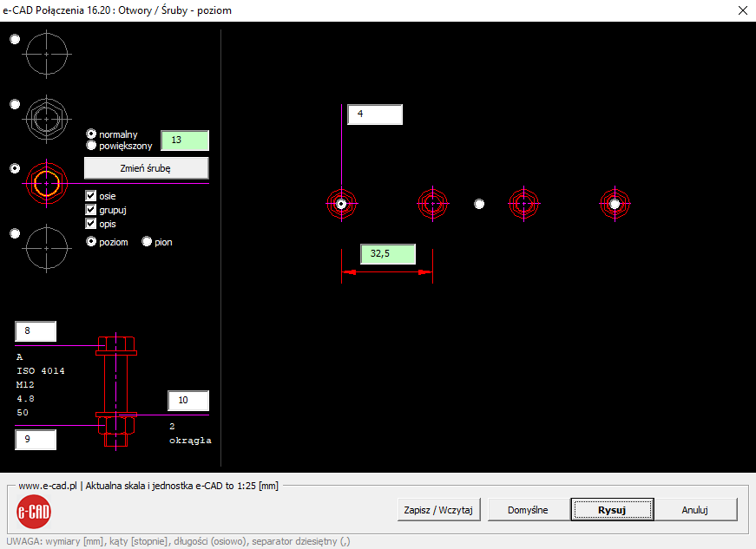Click the 'Rysuj' button to draw

[x=612, y=510]
